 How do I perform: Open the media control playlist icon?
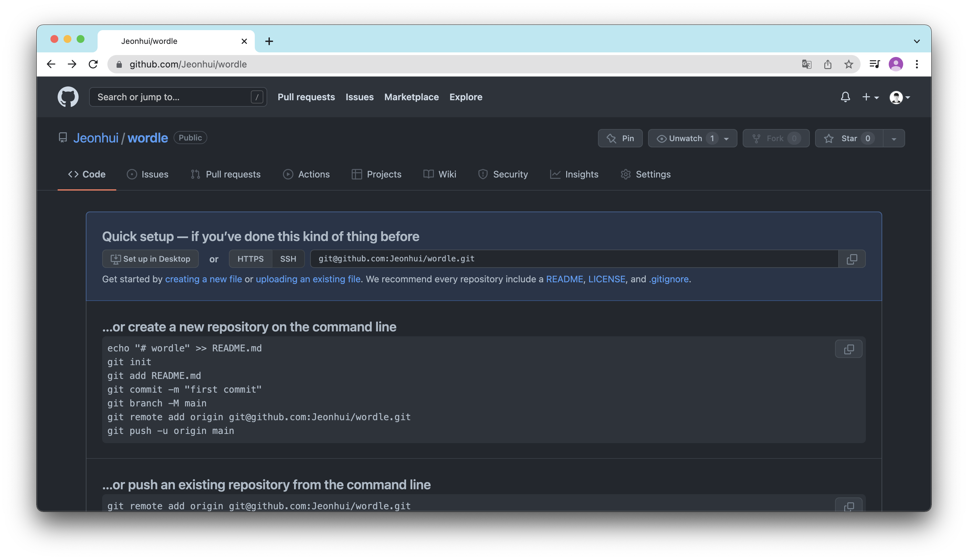pyautogui.click(x=875, y=64)
